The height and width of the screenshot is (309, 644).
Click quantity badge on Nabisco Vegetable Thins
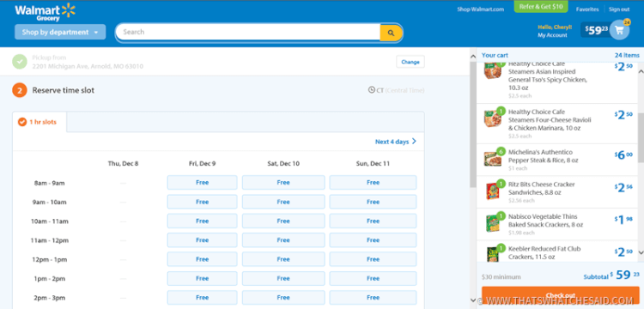[x=501, y=215]
